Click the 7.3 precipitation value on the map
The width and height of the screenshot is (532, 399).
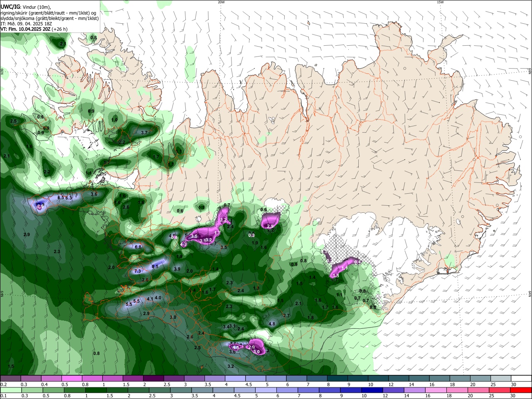[x=138, y=271]
